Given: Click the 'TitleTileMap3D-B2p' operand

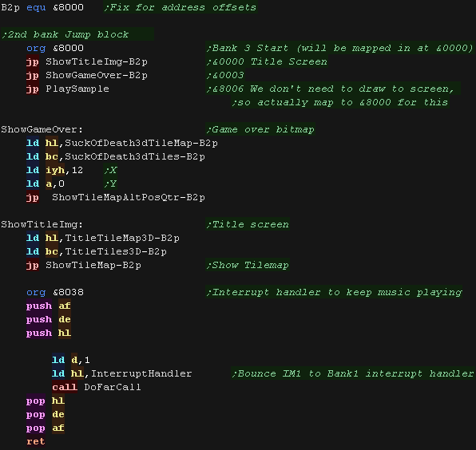Looking at the screenshot, I should [x=122, y=238].
